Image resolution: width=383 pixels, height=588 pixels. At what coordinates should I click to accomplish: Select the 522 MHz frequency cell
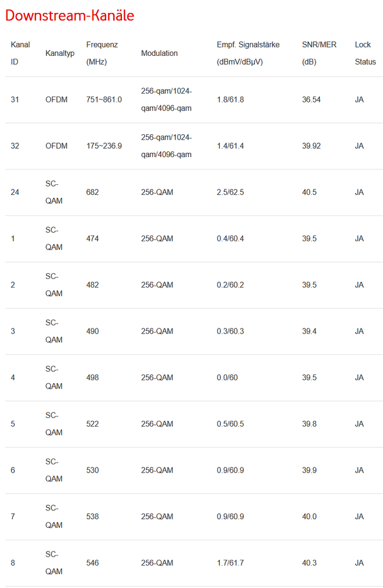(93, 424)
